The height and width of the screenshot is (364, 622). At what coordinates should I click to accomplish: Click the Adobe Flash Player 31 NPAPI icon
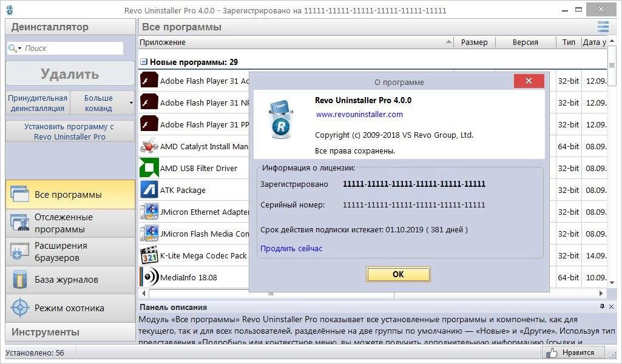click(149, 103)
